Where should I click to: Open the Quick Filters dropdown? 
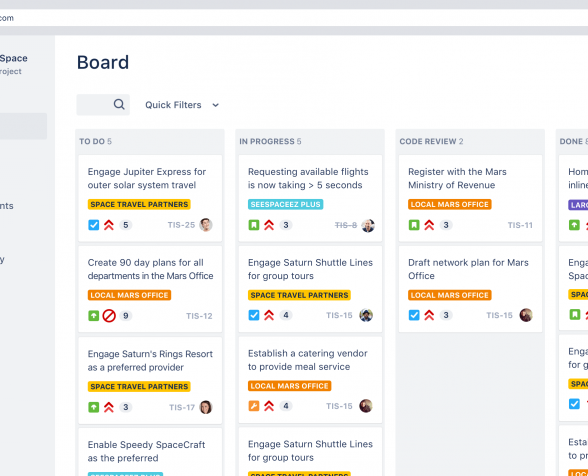182,105
